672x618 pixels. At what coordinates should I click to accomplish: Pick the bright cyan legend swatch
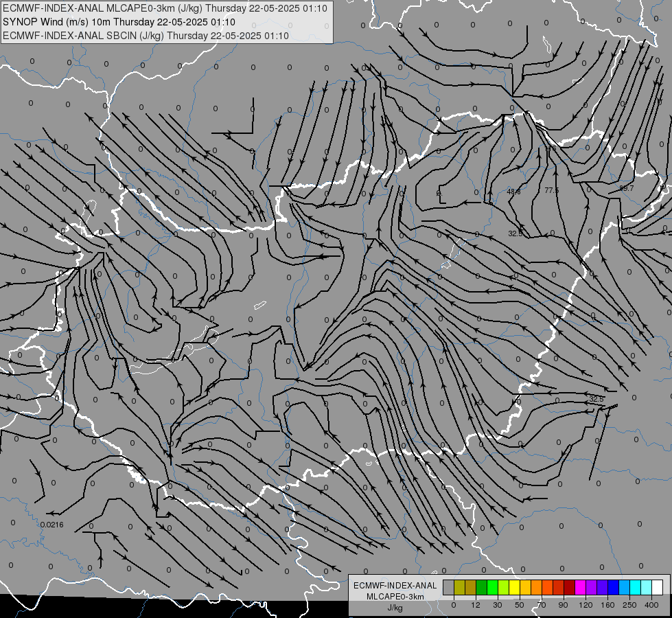point(635,587)
